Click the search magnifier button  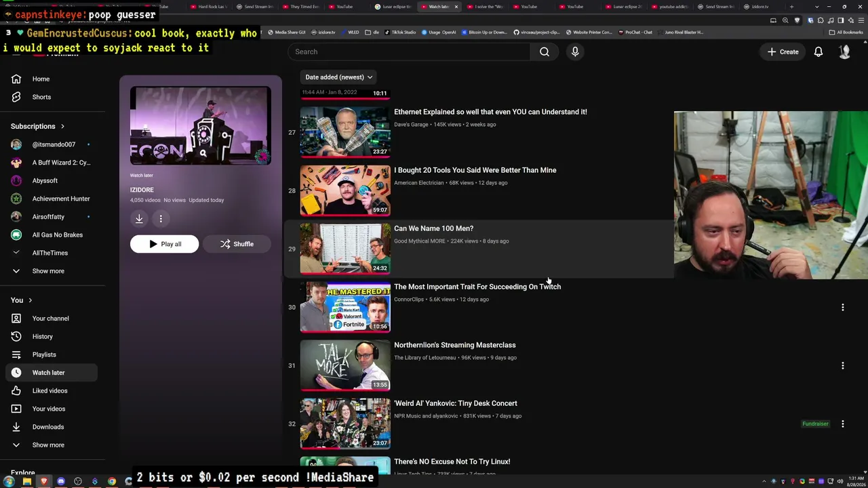coord(544,52)
